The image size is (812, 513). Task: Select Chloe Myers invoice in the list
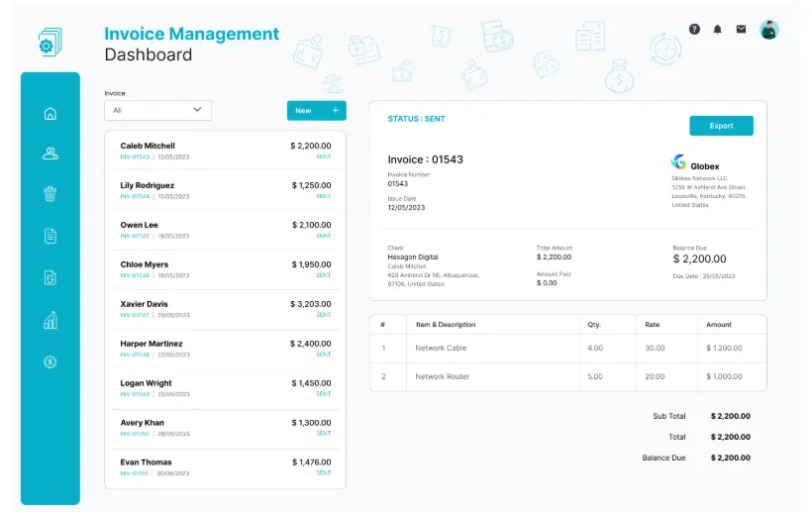(x=225, y=269)
